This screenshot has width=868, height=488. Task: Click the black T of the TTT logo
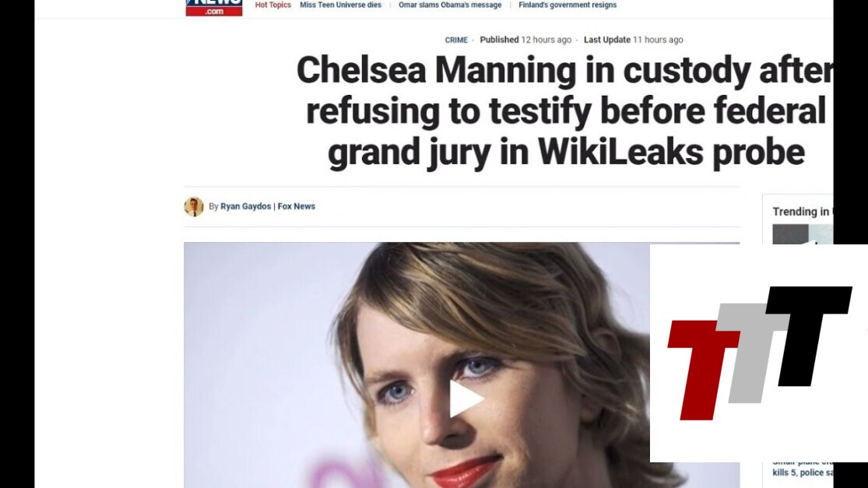point(810,335)
